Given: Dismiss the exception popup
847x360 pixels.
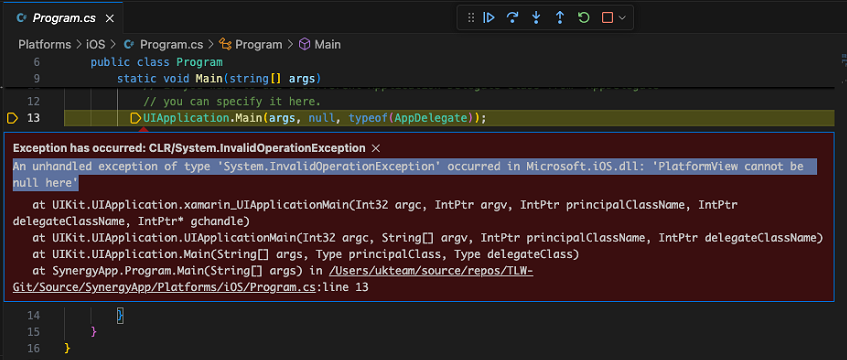Looking at the screenshot, I should pos(377,148).
